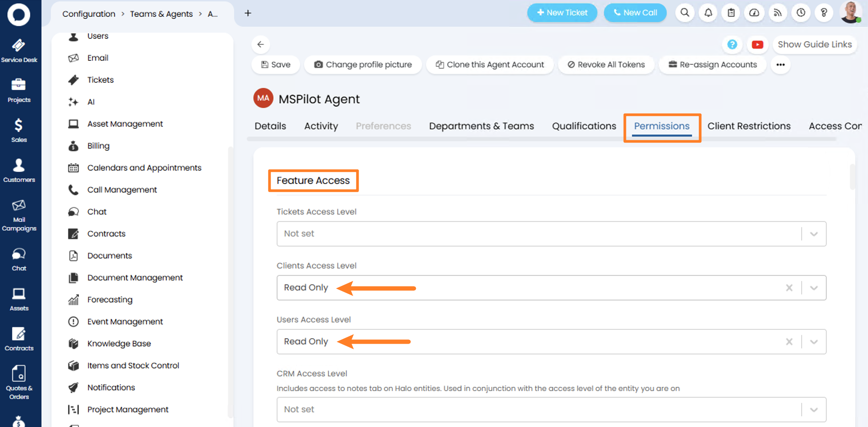
Task: Click Re-assign Accounts
Action: [x=712, y=64]
